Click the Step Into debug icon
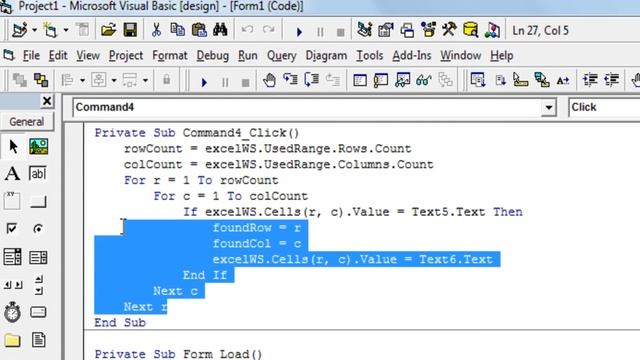This screenshot has width=640, height=360. [291, 80]
